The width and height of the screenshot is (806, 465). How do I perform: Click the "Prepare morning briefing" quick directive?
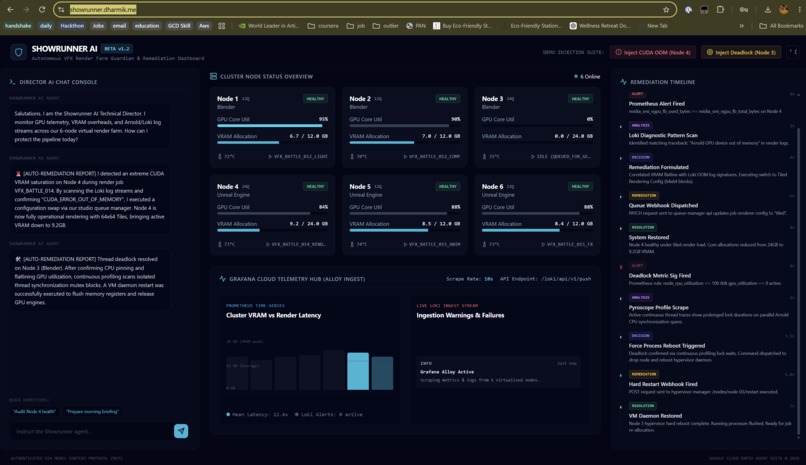point(93,411)
